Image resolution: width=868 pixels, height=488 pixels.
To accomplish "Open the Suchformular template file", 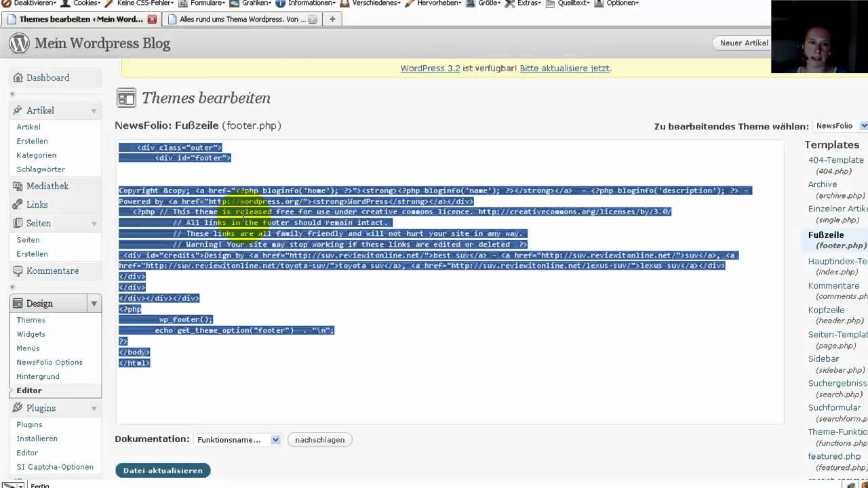I will coord(834,408).
